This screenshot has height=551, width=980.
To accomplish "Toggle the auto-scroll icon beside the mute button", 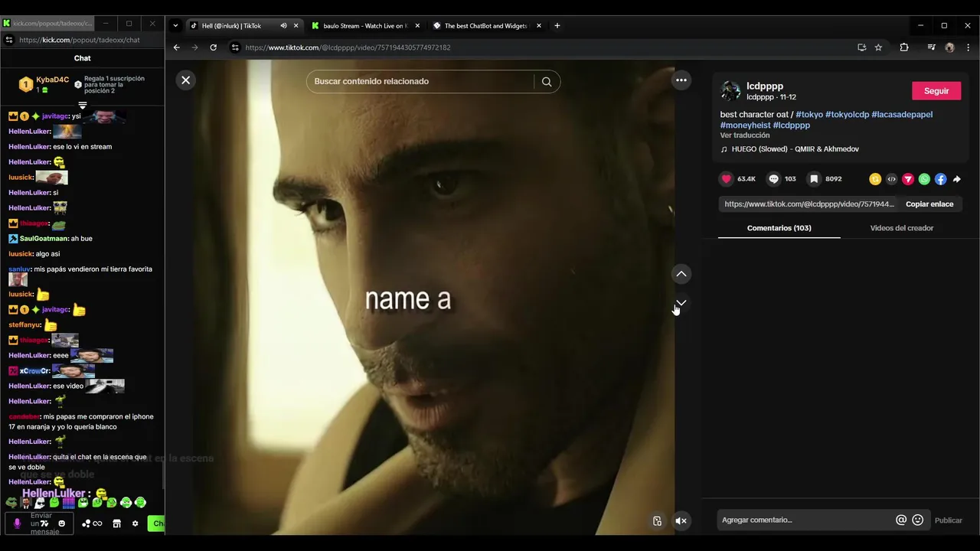I will click(657, 521).
